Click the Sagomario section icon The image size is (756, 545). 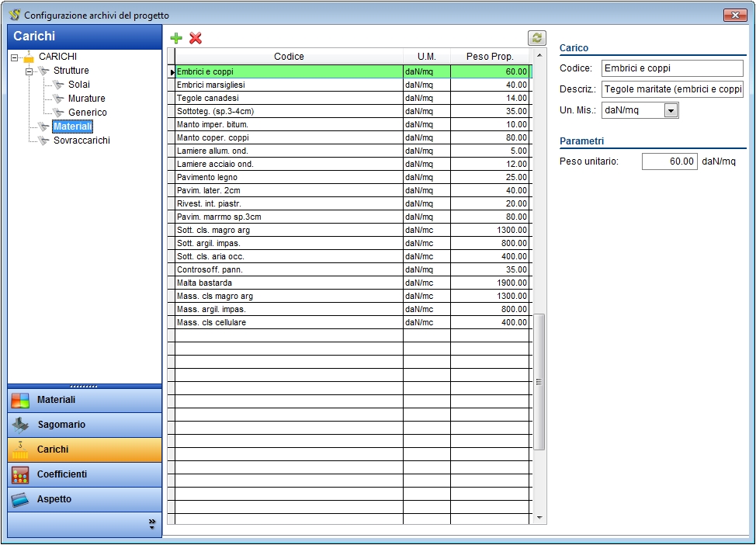click(x=20, y=425)
